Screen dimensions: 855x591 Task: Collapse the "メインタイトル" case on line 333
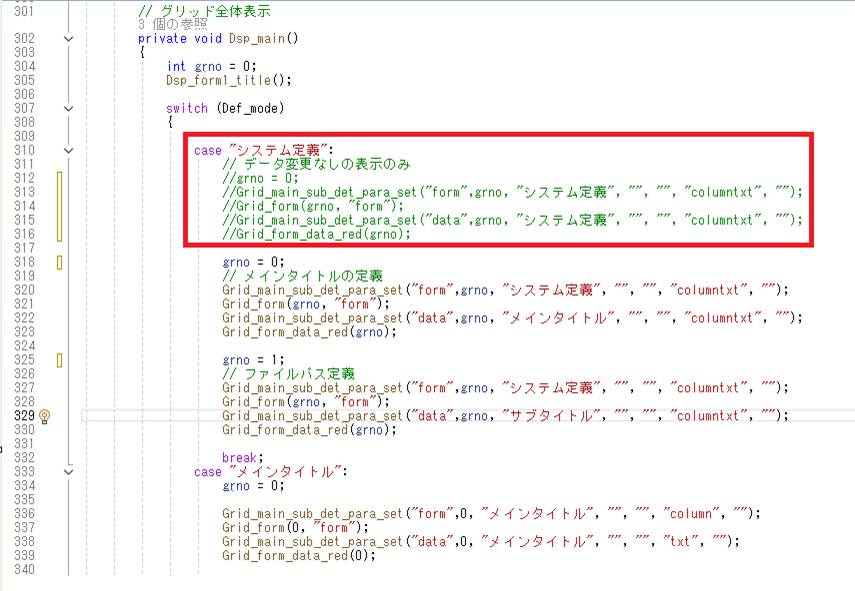[68, 471]
